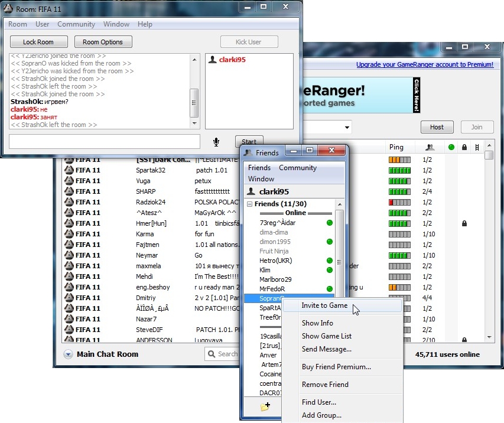Click the clarki95 profile icon in Friends window

click(251, 191)
